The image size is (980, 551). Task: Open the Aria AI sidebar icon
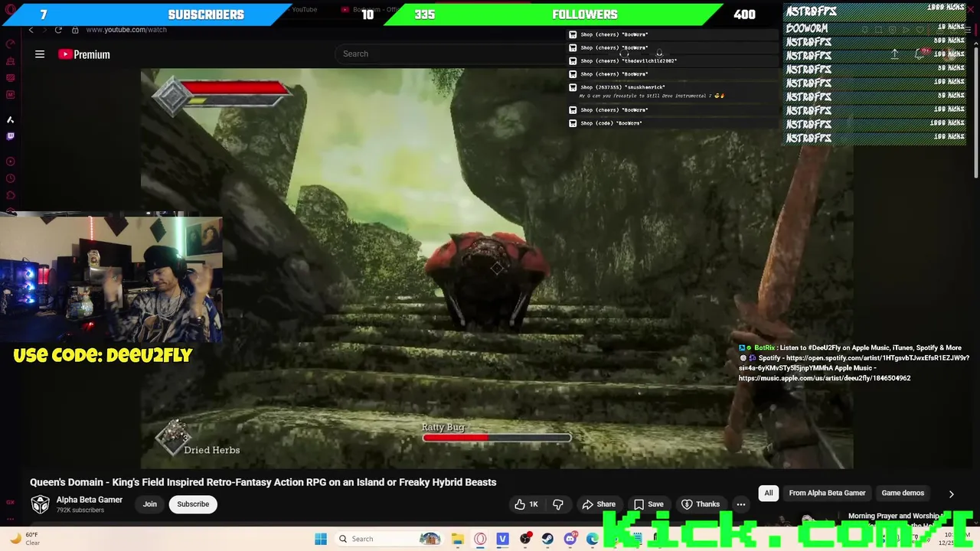tap(11, 119)
